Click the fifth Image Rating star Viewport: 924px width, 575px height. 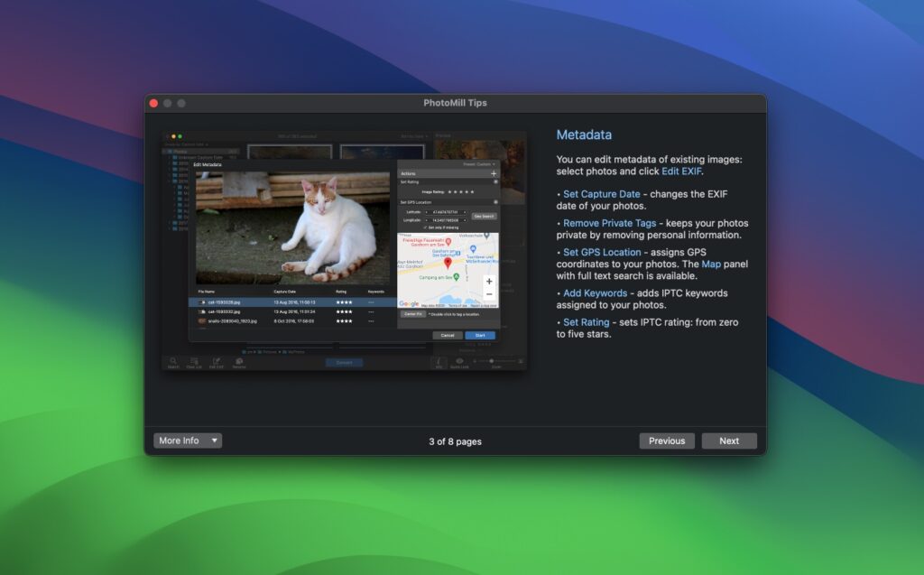tap(472, 191)
